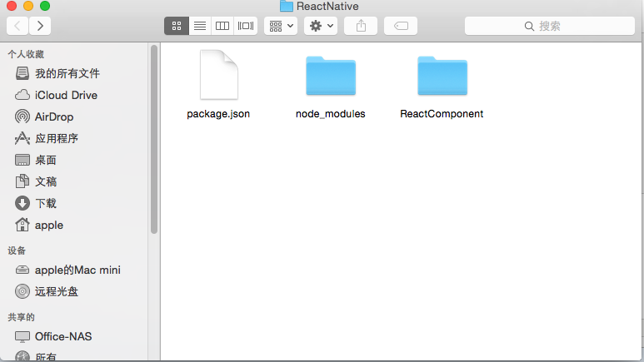Click the 远程光盘 disc icon
The image size is (644, 362).
coord(22,291)
